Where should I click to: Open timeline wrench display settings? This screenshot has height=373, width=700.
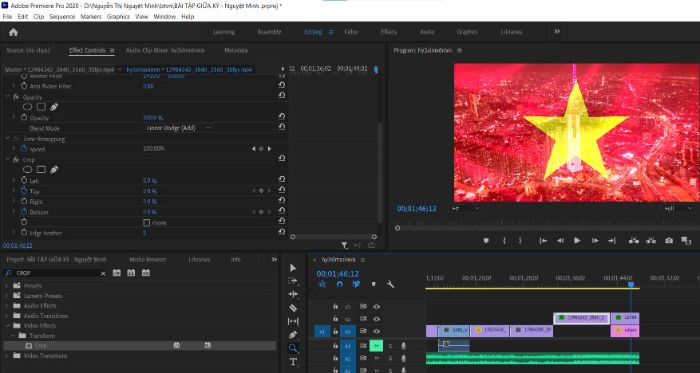[390, 284]
